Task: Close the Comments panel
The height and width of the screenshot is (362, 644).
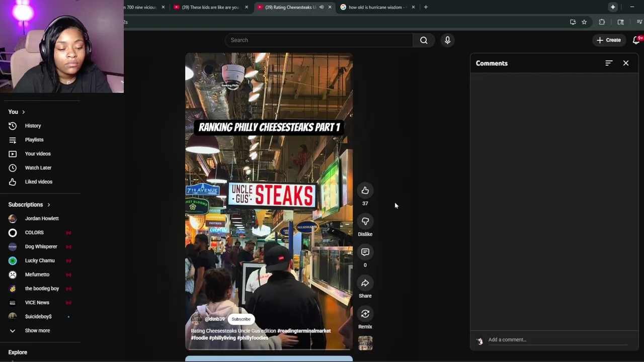Action: pos(626,63)
